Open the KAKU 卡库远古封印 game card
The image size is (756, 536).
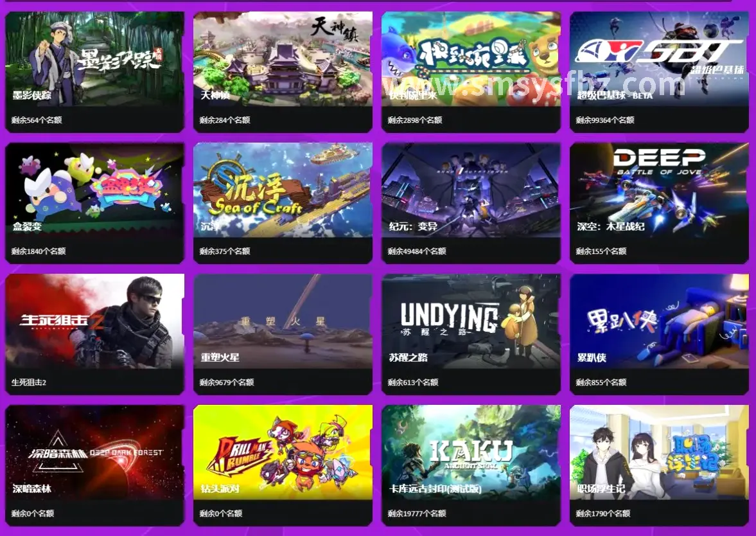(471, 465)
